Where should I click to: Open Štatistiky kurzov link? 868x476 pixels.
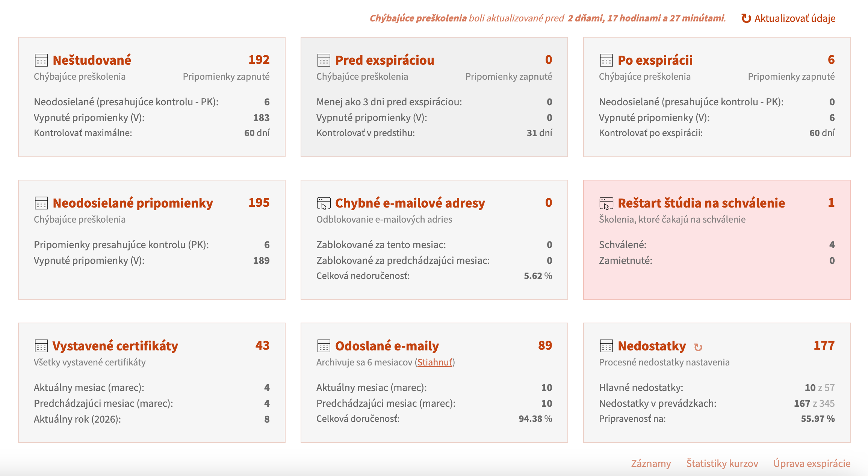[722, 463]
